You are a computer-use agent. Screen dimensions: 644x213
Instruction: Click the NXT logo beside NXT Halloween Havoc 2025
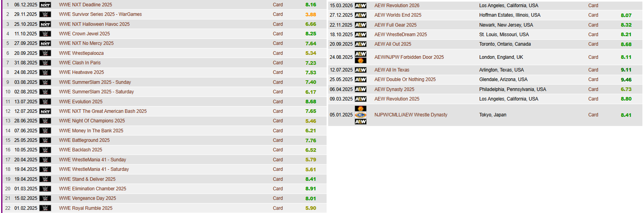[45, 24]
